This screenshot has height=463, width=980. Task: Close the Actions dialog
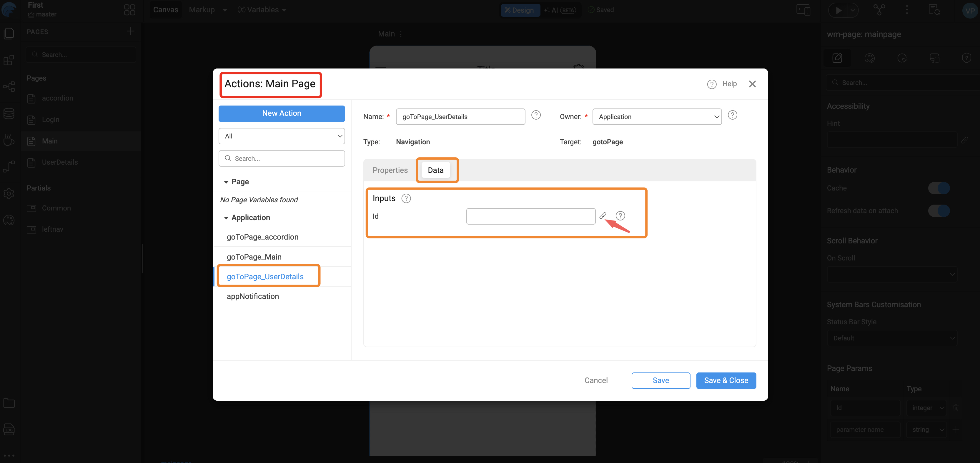click(752, 84)
